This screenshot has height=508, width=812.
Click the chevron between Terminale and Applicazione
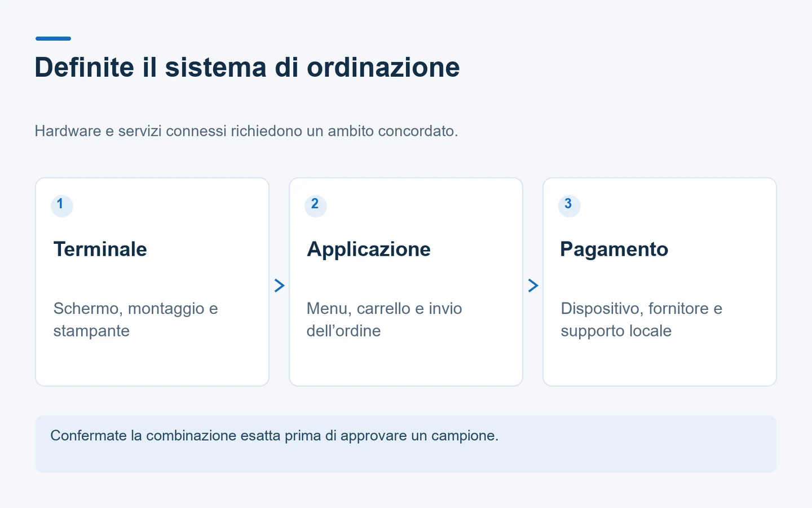click(279, 286)
